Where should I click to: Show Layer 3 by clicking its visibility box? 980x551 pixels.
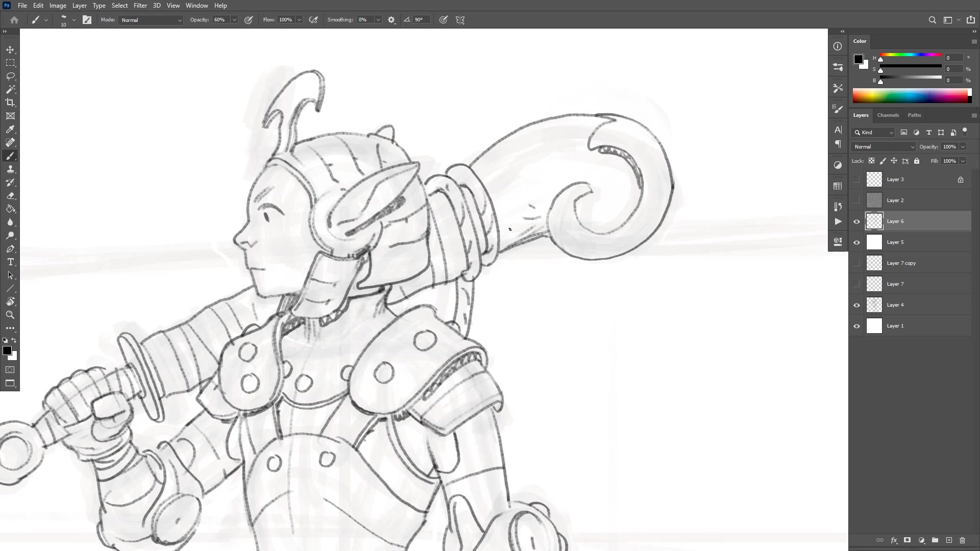[856, 180]
